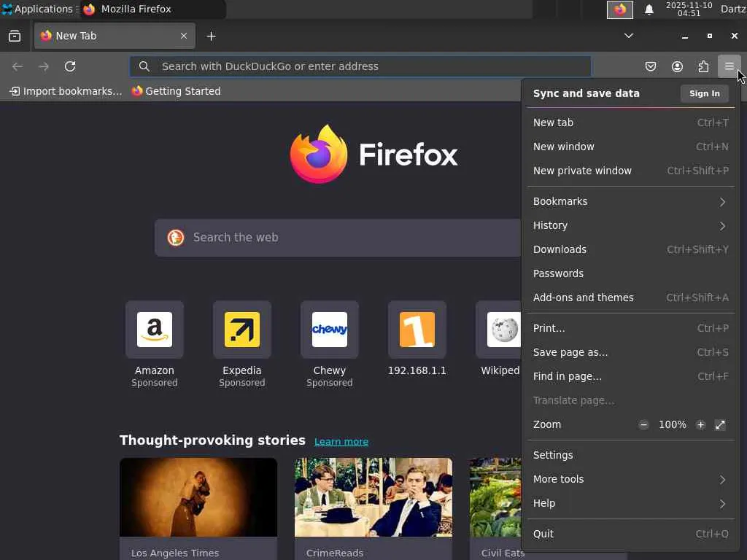
Task: Open the Firefox account icon
Action: [677, 66]
